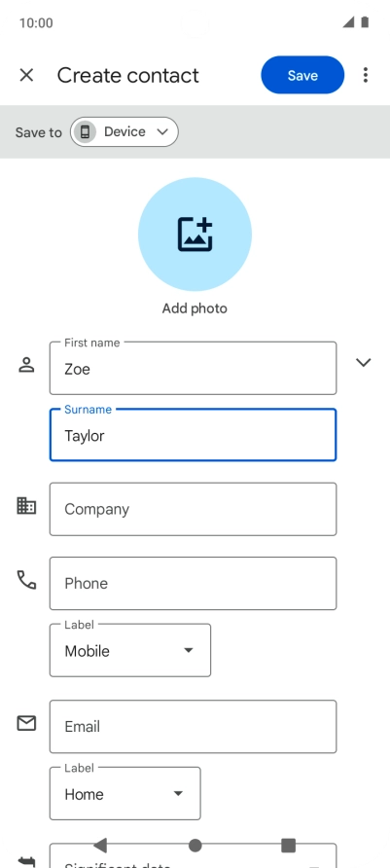390x868 pixels.
Task: Tap the device phone icon in Save to chip
Action: tap(85, 131)
